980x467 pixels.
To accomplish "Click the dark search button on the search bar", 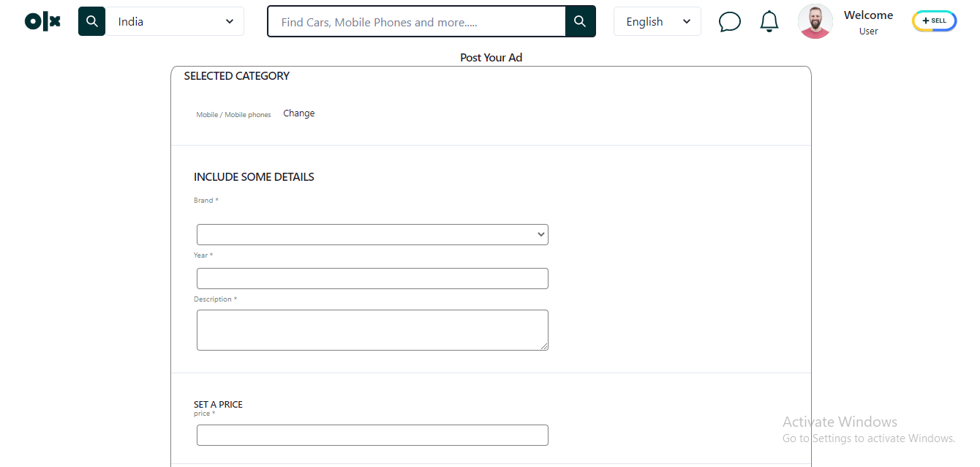I will click(x=580, y=21).
